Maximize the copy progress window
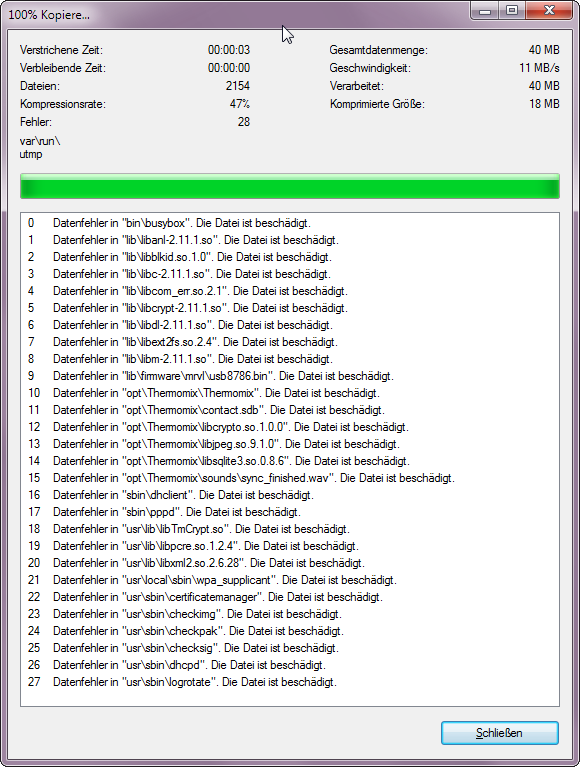This screenshot has height=767, width=580. point(512,11)
